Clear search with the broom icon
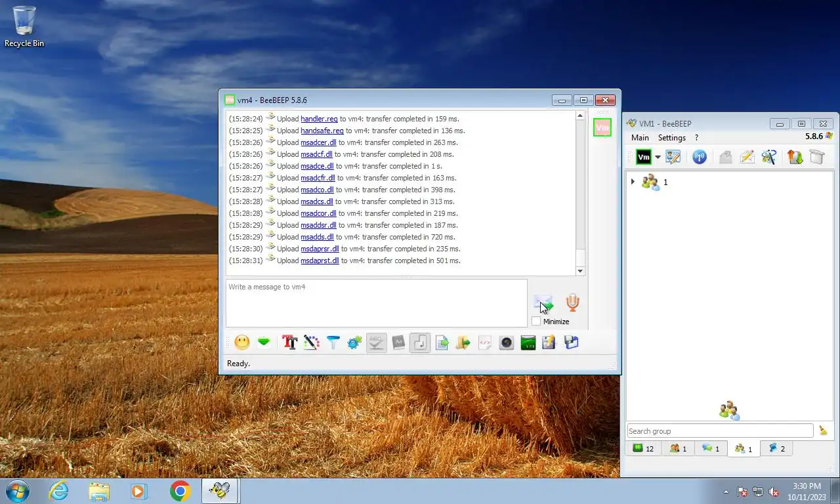The image size is (840, 504). [x=823, y=430]
